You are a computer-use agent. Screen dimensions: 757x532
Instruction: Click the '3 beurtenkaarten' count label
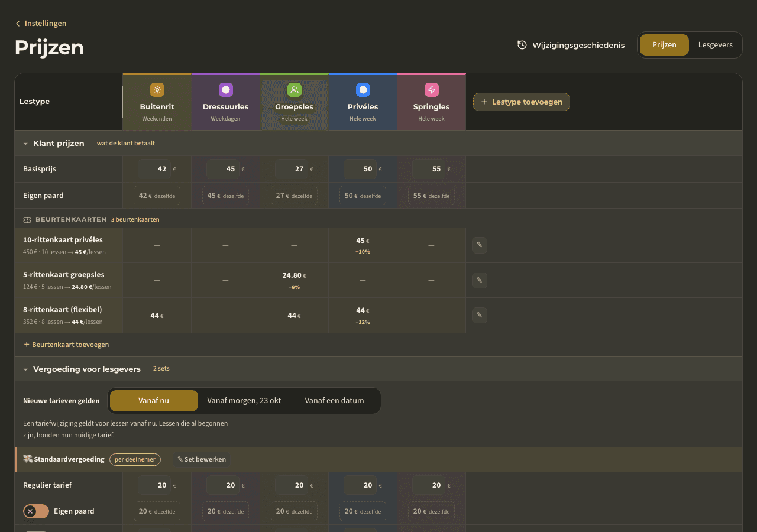(135, 219)
